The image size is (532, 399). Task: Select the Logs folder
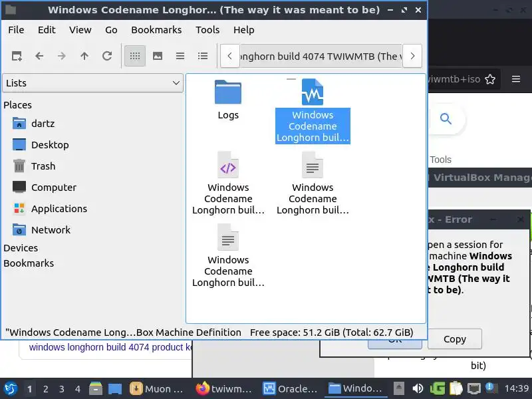(x=228, y=100)
